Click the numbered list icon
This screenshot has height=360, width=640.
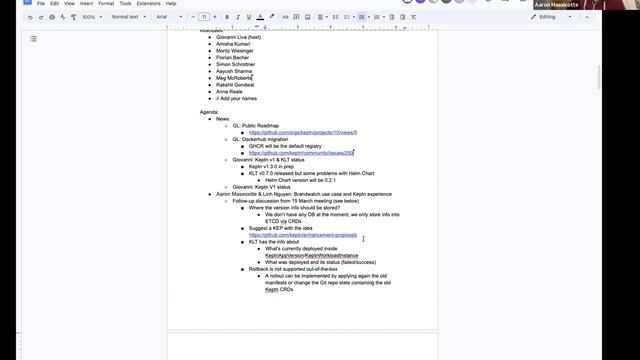(x=377, y=17)
